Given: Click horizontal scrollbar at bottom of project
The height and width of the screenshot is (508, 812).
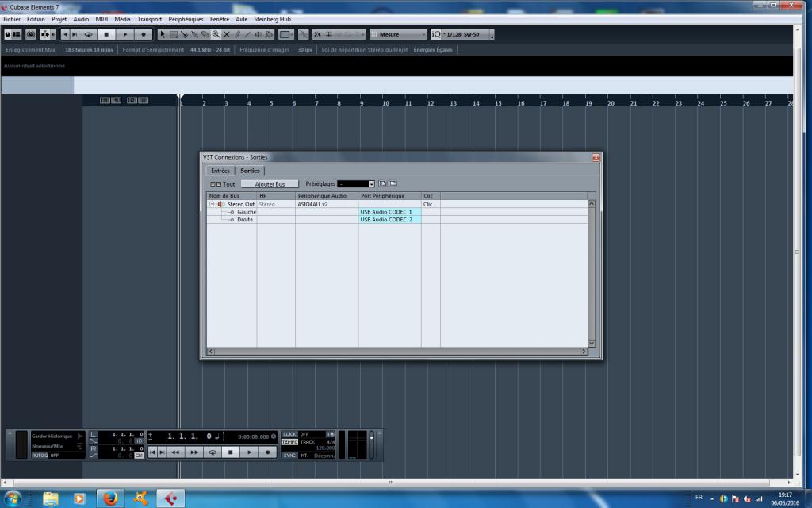Looking at the screenshot, I should click(391, 482).
